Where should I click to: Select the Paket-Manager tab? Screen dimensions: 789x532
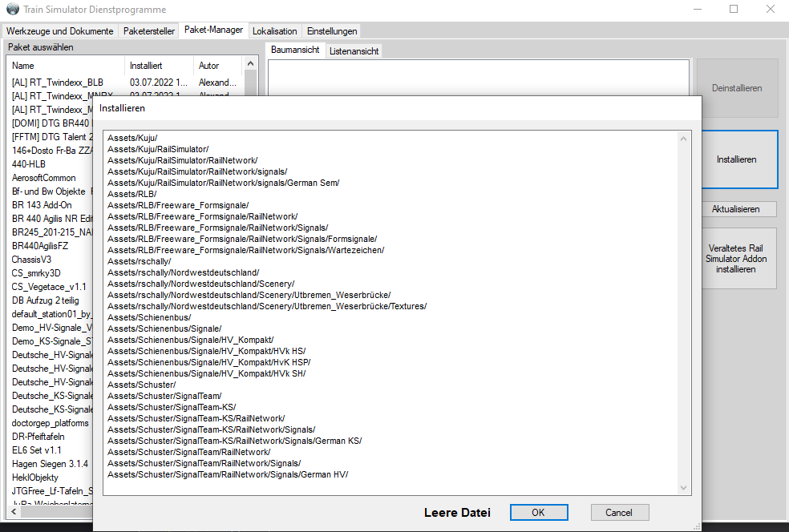213,30
